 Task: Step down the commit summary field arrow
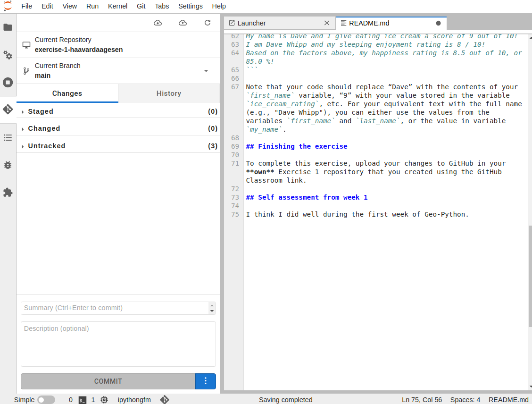click(x=212, y=311)
